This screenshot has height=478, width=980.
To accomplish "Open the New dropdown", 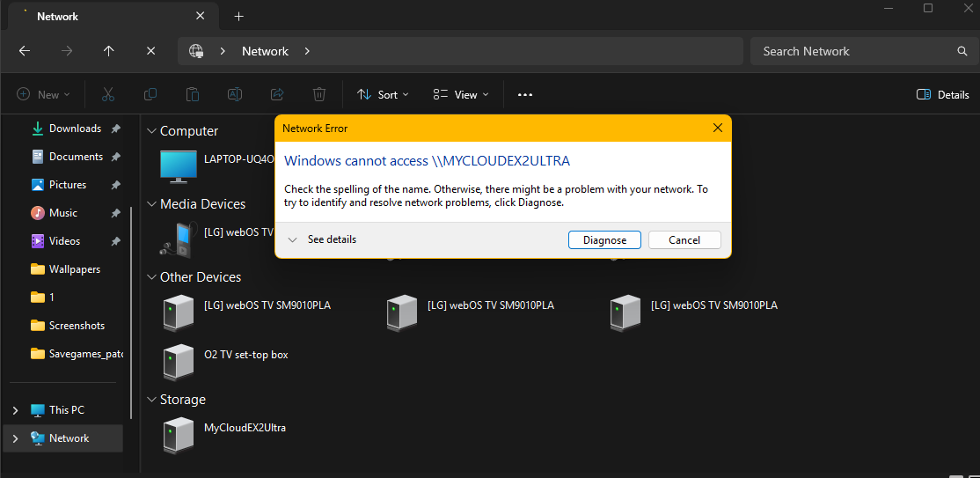I will (43, 94).
